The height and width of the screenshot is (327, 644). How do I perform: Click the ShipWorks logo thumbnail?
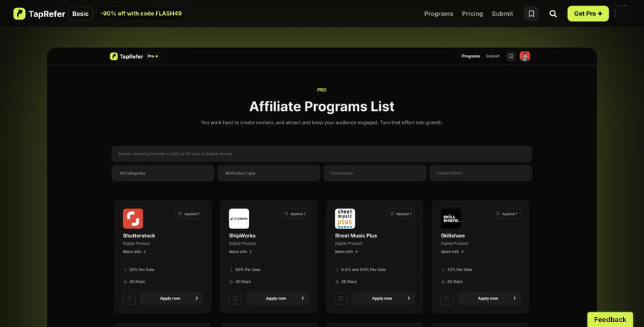click(239, 218)
